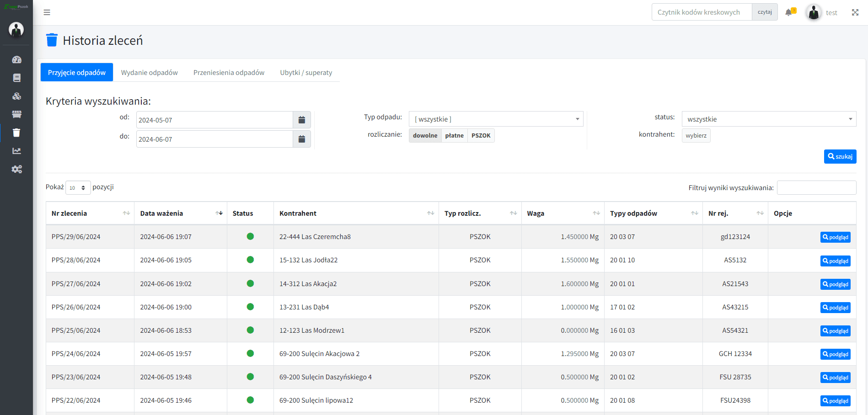Click the notification bell icon
The image size is (868, 415).
tap(789, 12)
